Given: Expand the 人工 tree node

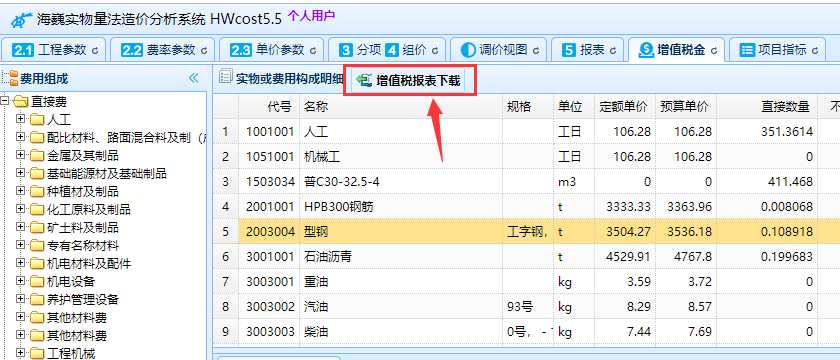Looking at the screenshot, I should click(x=21, y=119).
